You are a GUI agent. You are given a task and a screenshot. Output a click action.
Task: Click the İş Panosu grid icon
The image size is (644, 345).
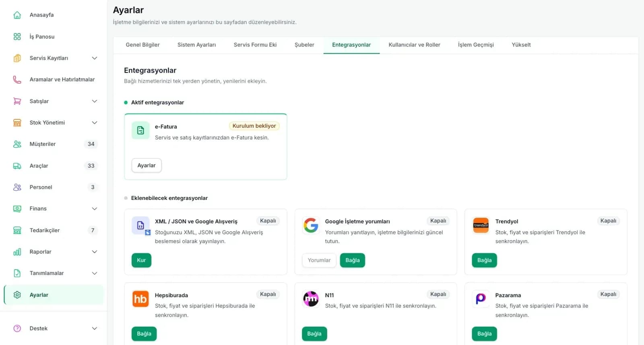coord(17,37)
